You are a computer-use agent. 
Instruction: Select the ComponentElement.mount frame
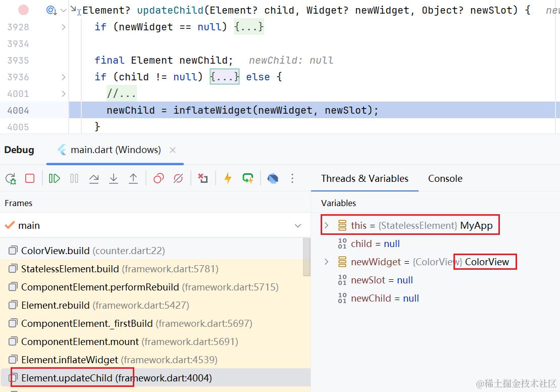click(155, 342)
